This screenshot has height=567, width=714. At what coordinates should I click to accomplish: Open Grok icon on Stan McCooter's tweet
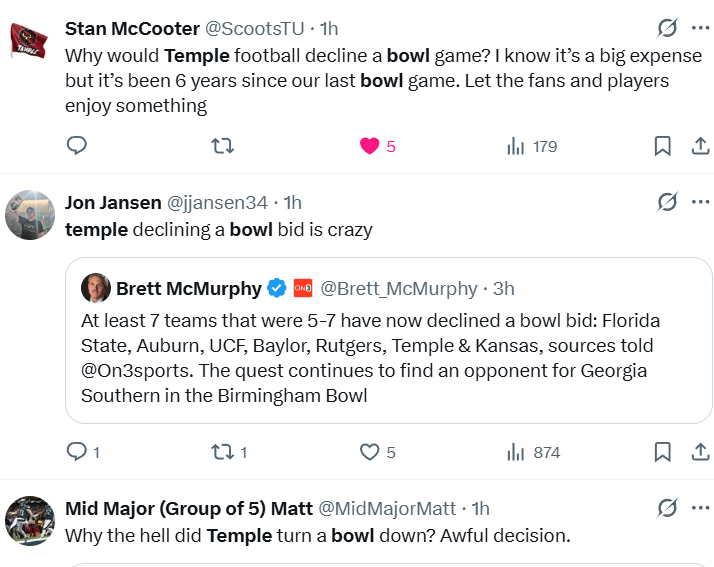667,28
